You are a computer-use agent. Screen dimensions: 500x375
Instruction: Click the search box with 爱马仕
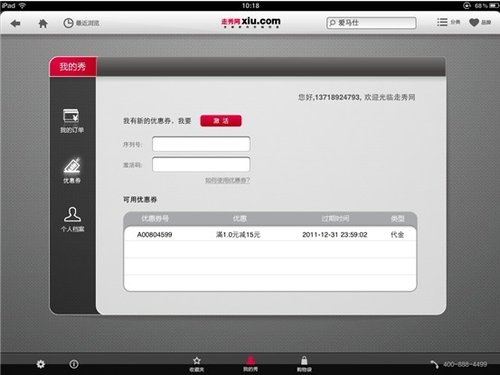point(371,23)
